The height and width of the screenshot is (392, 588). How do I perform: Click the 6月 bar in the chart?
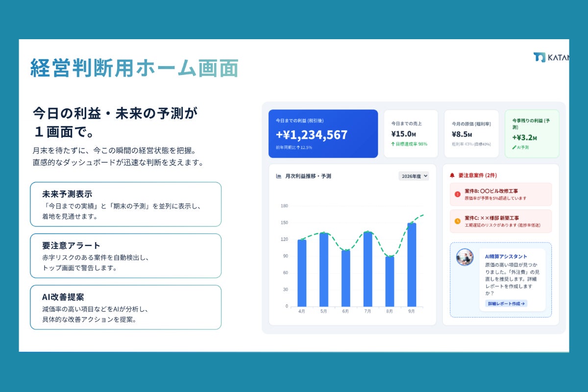coord(346,278)
